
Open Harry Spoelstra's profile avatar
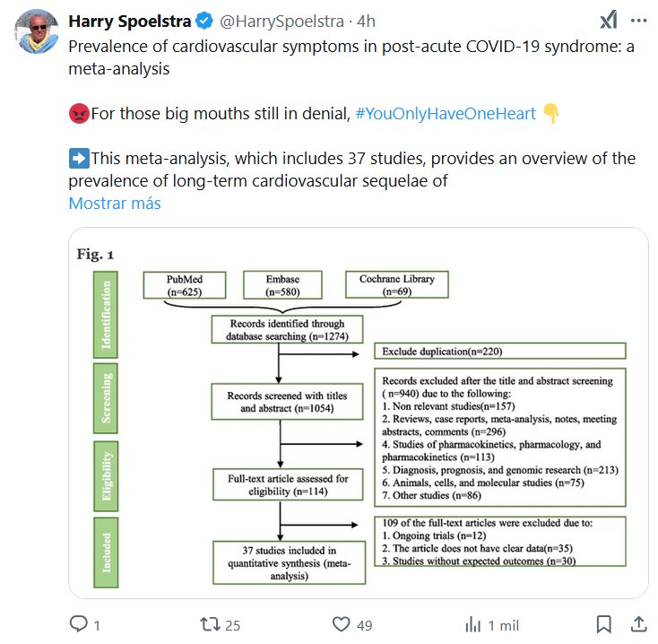(37, 31)
